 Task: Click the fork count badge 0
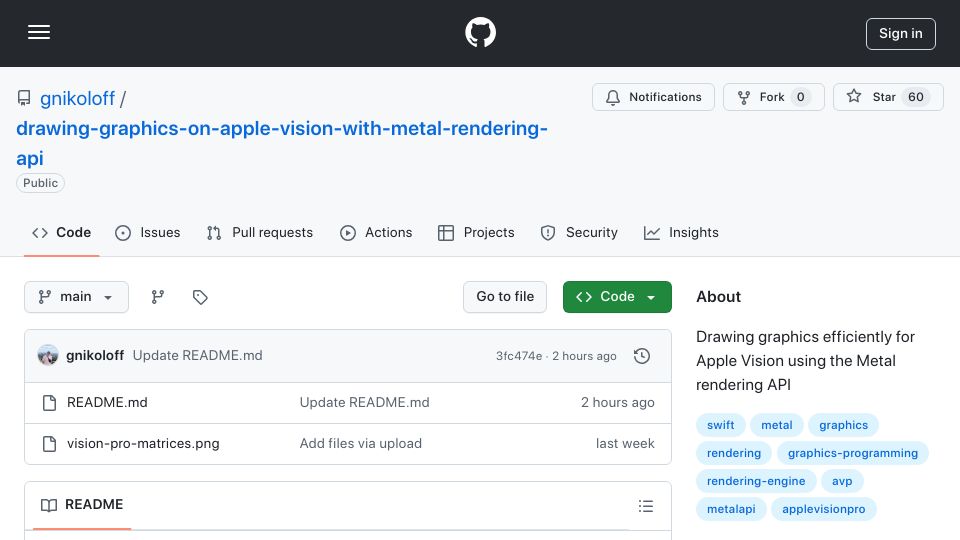pos(800,97)
